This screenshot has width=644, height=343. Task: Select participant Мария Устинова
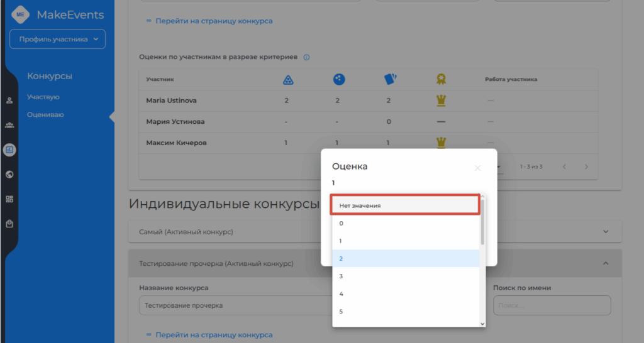click(x=175, y=122)
